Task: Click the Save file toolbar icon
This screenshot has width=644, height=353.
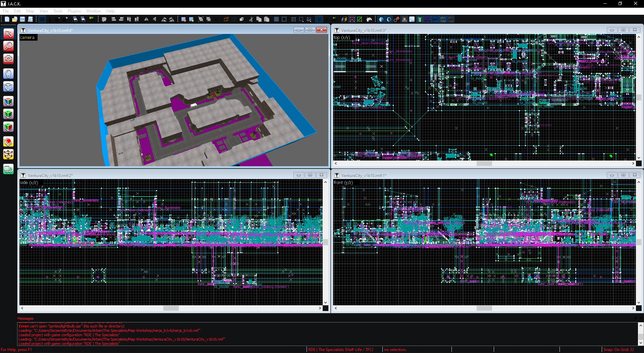Action: coord(22,19)
